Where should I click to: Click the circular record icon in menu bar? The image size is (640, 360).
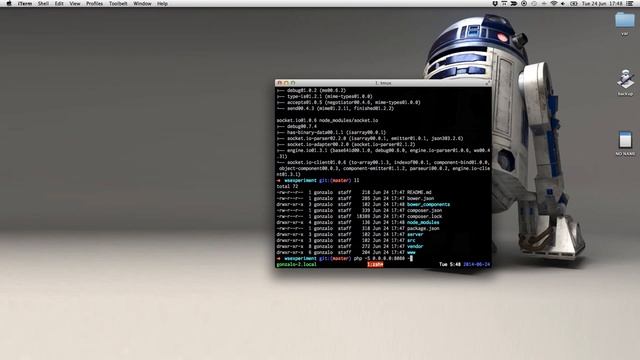524,3
